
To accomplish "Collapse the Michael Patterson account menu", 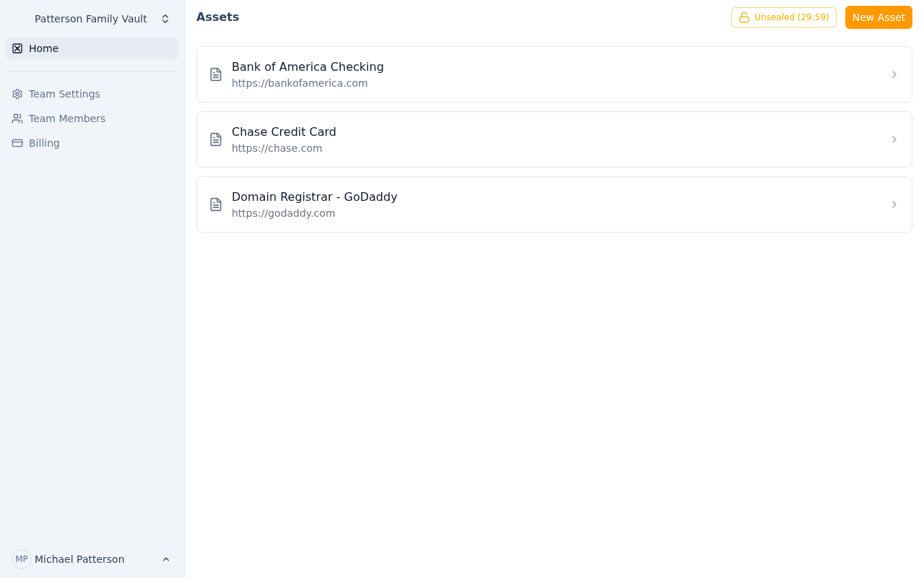I will pyautogui.click(x=166, y=559).
